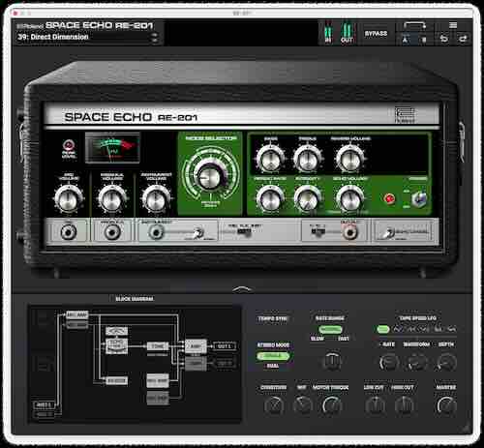
Task: Adjust the Master knob
Action: [x=446, y=405]
